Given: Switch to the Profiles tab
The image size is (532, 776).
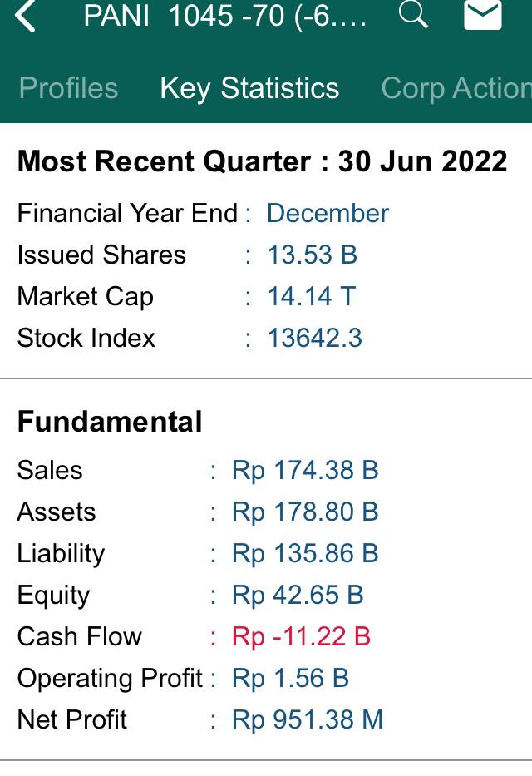Looking at the screenshot, I should coord(68,87).
